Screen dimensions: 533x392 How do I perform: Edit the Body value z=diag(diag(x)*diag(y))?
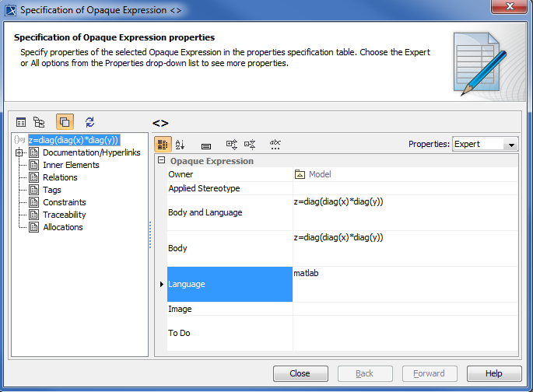tap(405, 248)
